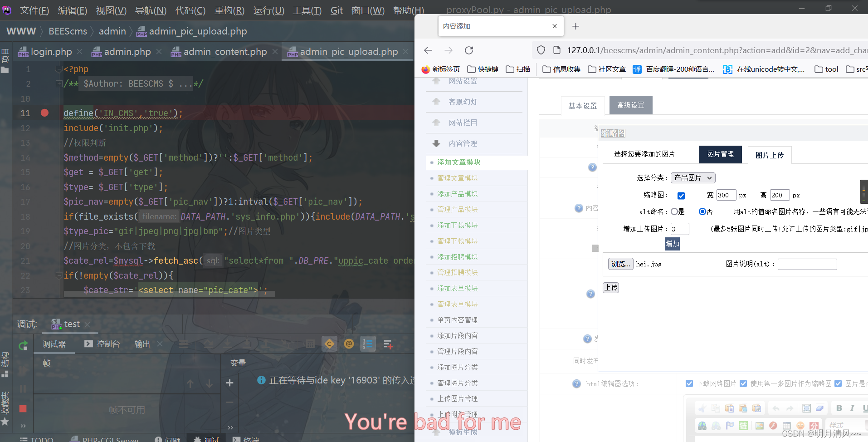Click the scissors cut icon in html editor
Image resolution: width=868 pixels, height=442 pixels.
(x=702, y=408)
